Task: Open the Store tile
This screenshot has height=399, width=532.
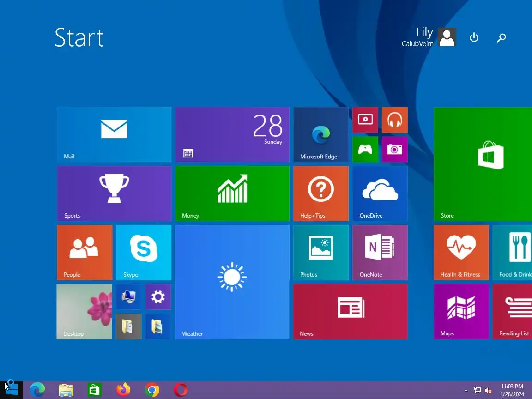Action: 483,164
